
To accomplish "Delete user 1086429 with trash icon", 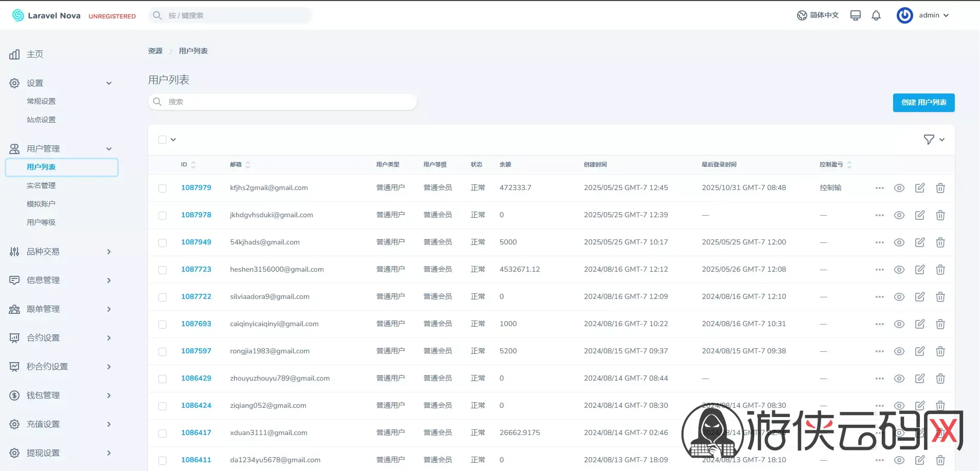I will coord(940,379).
